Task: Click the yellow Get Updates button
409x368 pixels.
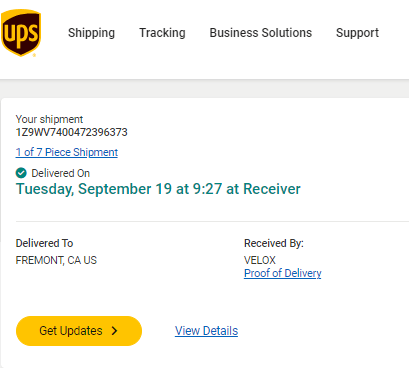Action: point(79,331)
